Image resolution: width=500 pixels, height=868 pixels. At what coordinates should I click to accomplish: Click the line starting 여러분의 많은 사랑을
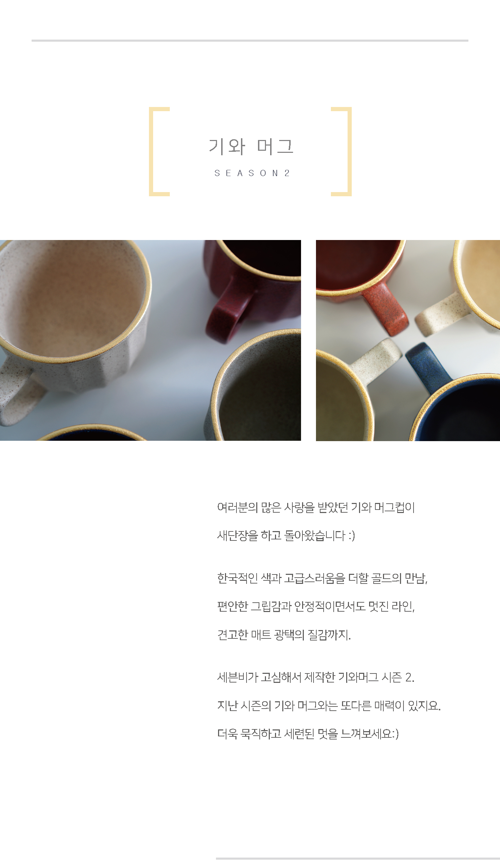(316, 507)
